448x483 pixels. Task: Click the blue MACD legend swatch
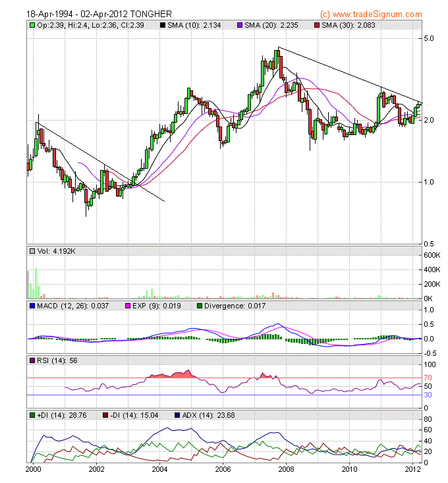pos(32,306)
